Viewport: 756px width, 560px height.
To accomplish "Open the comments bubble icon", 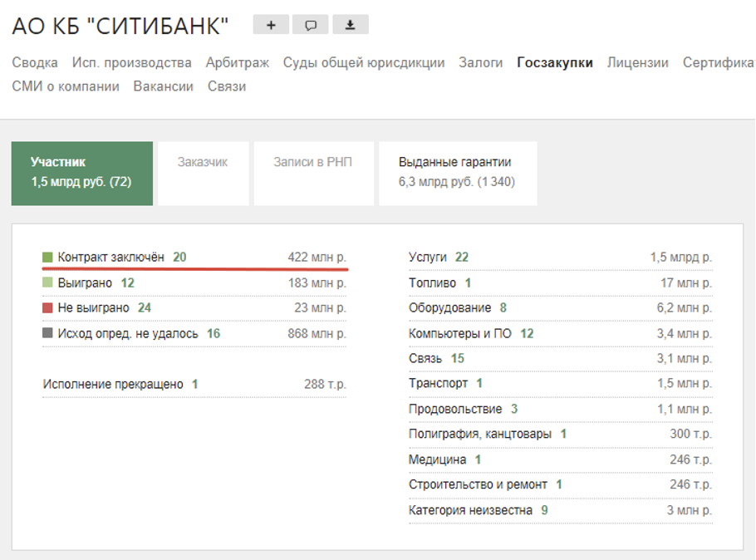I will [x=311, y=24].
